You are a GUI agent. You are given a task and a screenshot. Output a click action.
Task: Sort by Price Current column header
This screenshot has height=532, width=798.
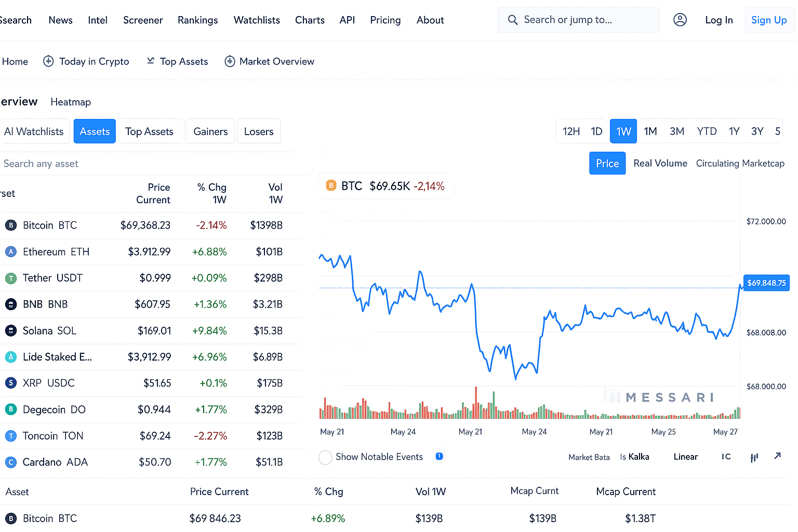153,193
